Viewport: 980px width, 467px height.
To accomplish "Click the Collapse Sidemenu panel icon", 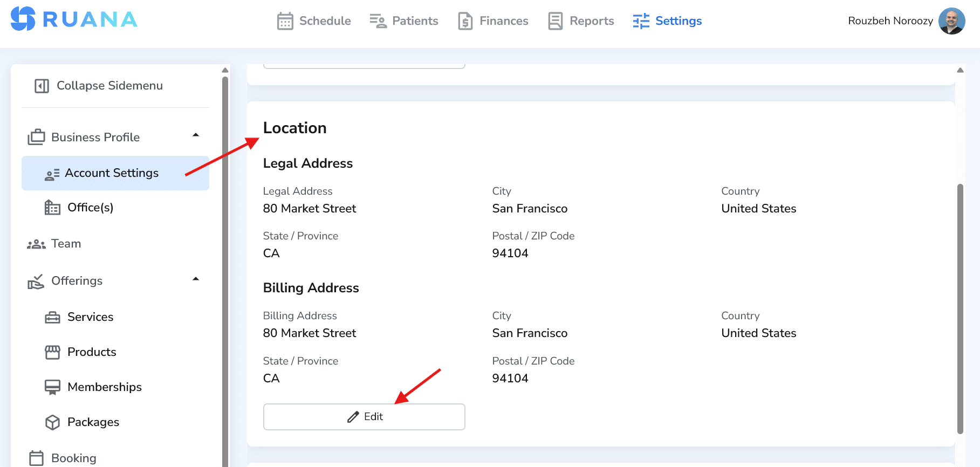I will click(42, 86).
